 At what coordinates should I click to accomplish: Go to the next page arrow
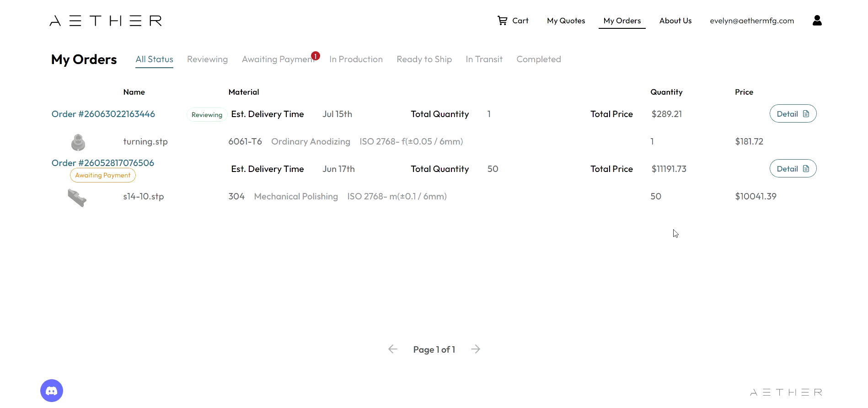click(476, 349)
